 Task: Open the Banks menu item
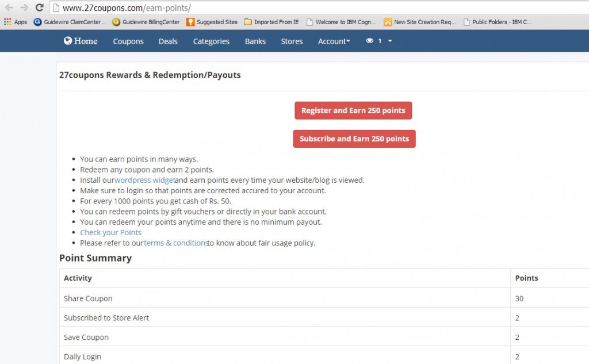[255, 41]
